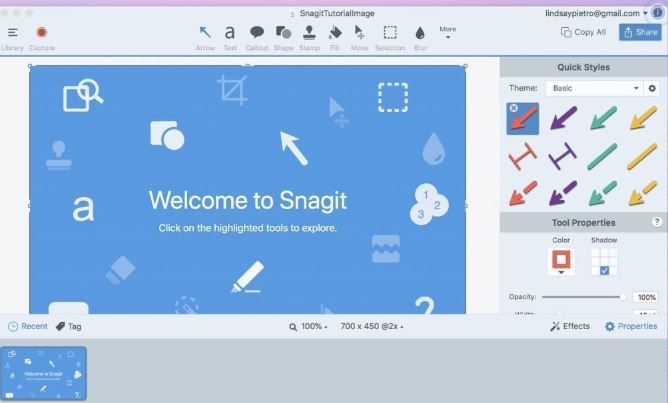Expand the More tools dropdown
The height and width of the screenshot is (403, 668).
tap(447, 32)
